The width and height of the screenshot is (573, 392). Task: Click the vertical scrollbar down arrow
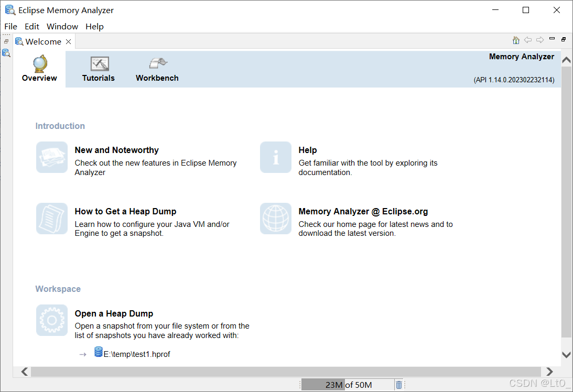coord(566,354)
